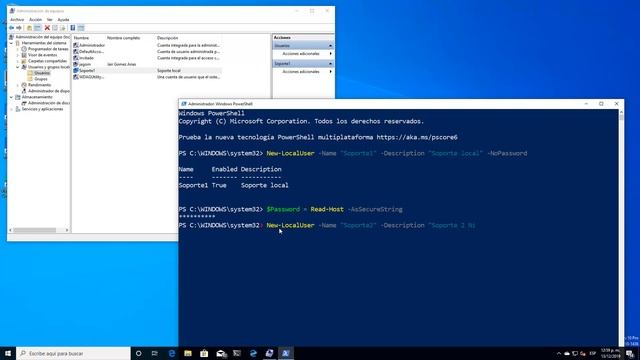The height and width of the screenshot is (360, 640).
Task: Expand Carpetas compartidas node
Action: [x=18, y=61]
